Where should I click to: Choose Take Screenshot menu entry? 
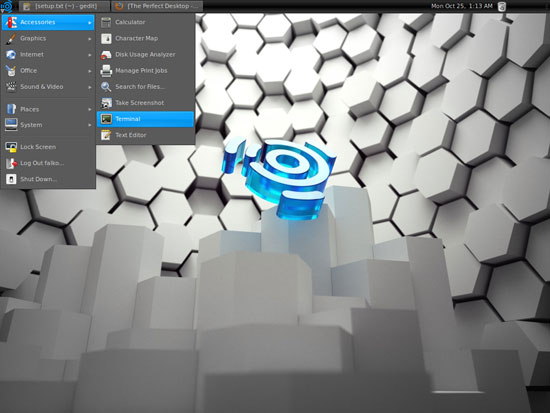[145, 103]
